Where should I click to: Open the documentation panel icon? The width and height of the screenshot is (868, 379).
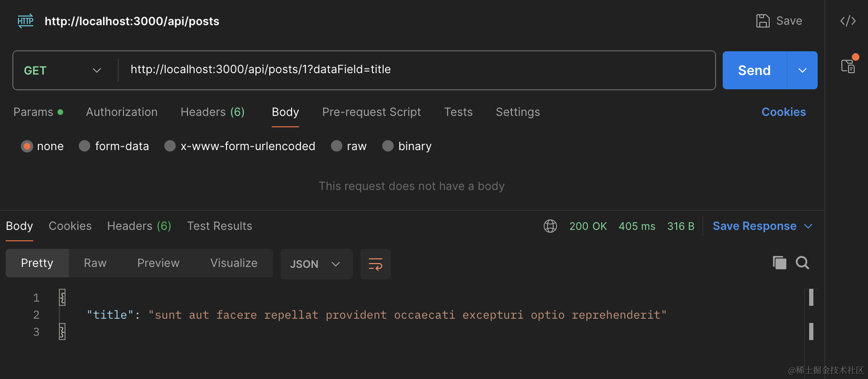848,66
